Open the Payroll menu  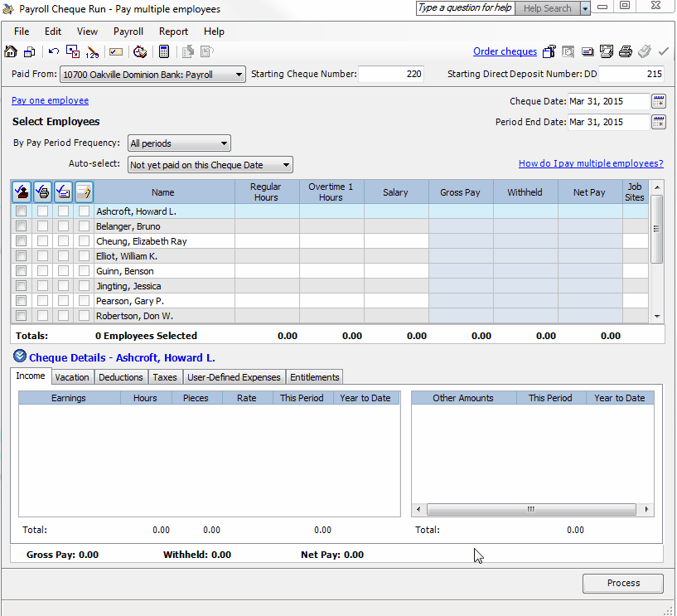click(128, 32)
